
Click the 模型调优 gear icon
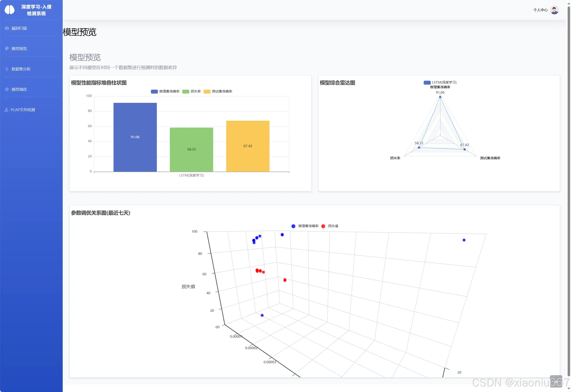pyautogui.click(x=7, y=89)
